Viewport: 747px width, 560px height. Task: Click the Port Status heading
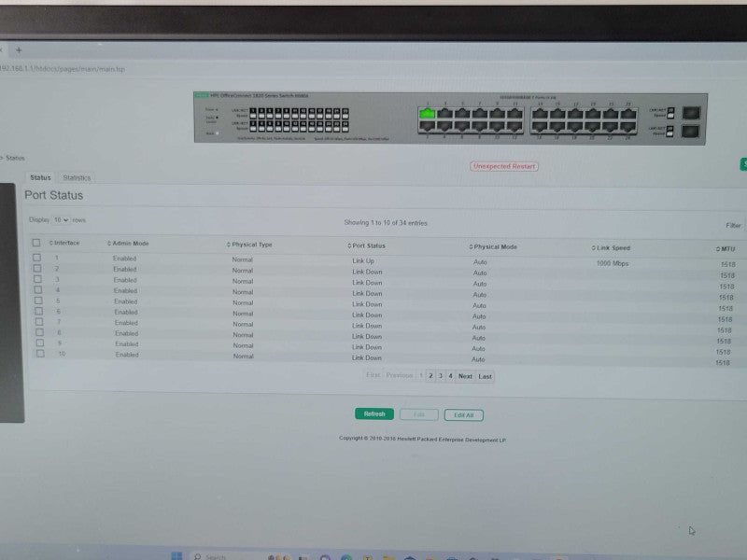coord(54,195)
